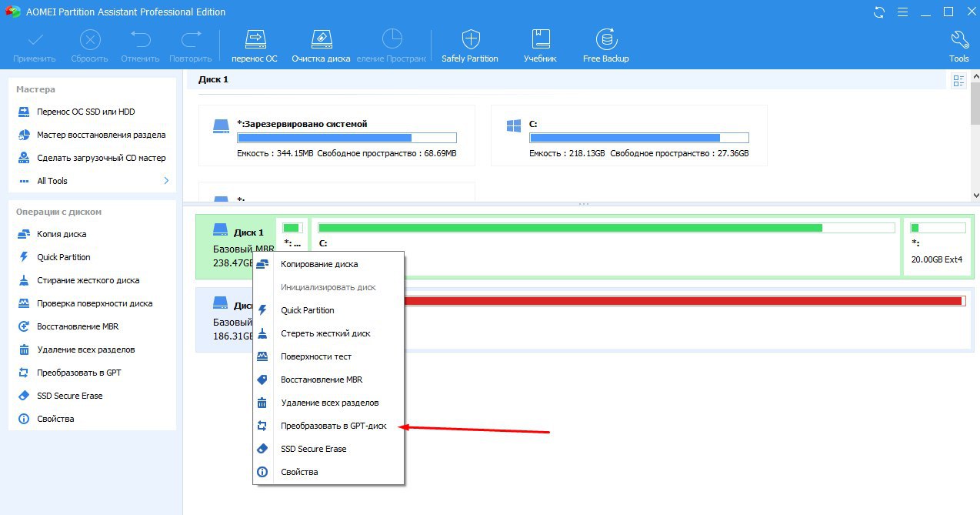Click the Сбросить discard icon
980x515 pixels.
(90, 38)
